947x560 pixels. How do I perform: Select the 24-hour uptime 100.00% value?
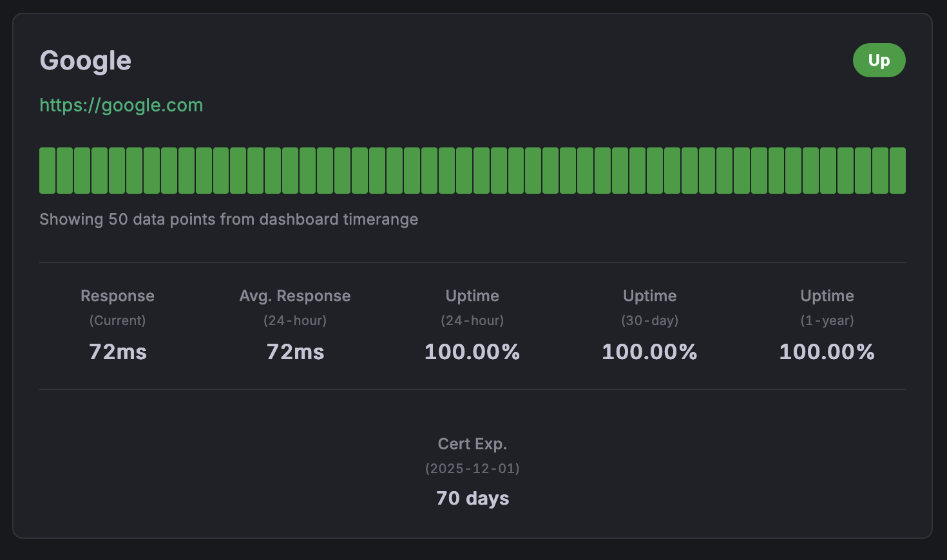472,352
